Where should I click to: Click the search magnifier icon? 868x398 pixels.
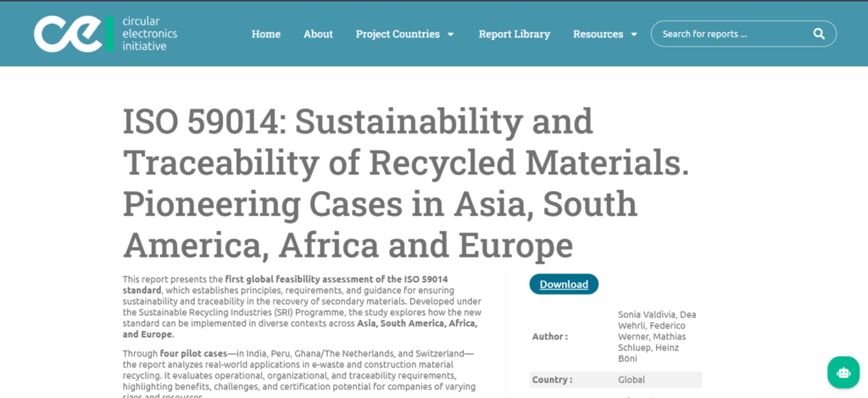click(x=819, y=34)
